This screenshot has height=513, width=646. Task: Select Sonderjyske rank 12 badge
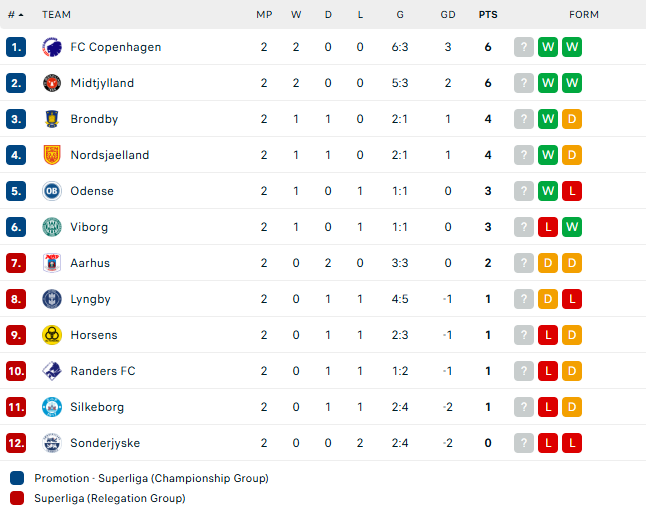pos(16,443)
